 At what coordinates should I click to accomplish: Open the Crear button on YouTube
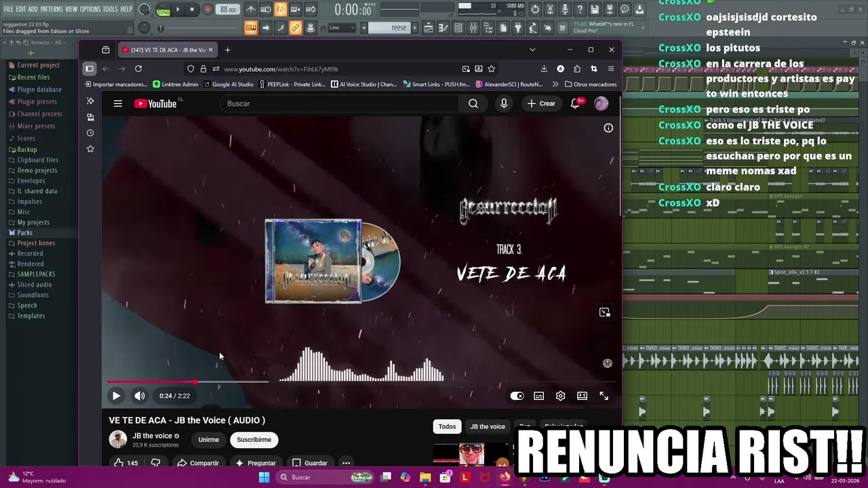[x=541, y=104]
